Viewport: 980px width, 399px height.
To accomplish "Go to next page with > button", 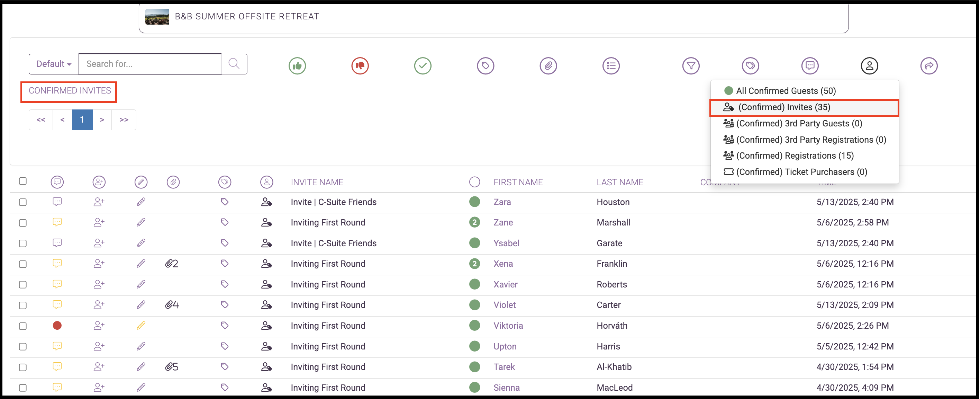I will (x=102, y=119).
